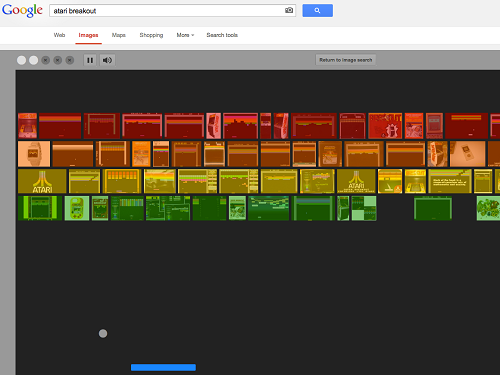Click the blue search magnifier button
500x375 pixels.
(317, 10)
